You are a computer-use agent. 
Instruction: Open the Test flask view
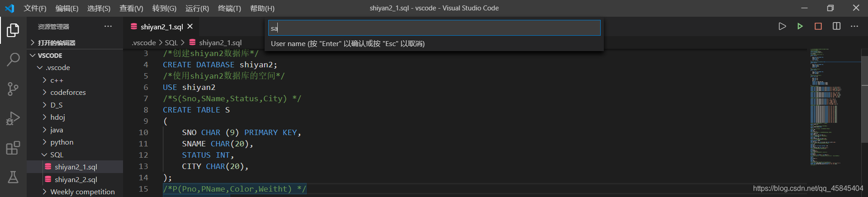pos(13,177)
